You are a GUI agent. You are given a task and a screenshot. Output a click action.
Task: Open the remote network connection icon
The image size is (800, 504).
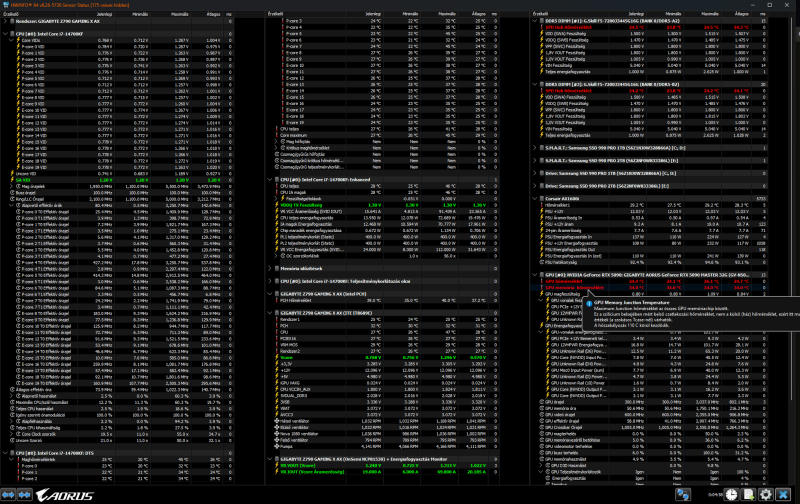click(x=683, y=494)
